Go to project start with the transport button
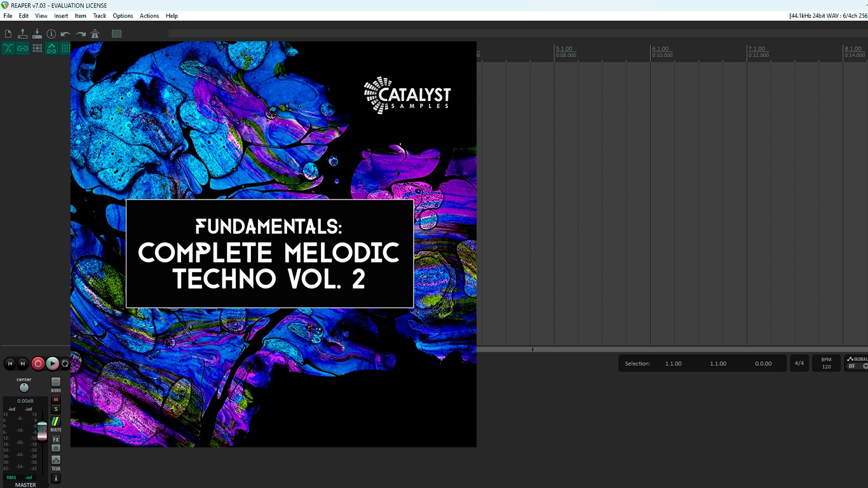This screenshot has height=488, width=868. [x=10, y=363]
